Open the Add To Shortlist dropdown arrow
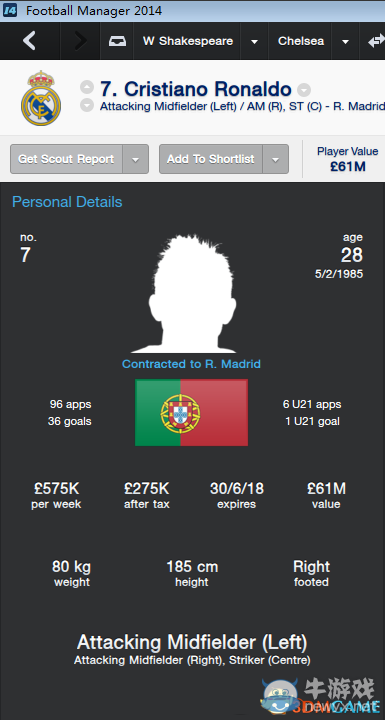The image size is (385, 720). 276,159
